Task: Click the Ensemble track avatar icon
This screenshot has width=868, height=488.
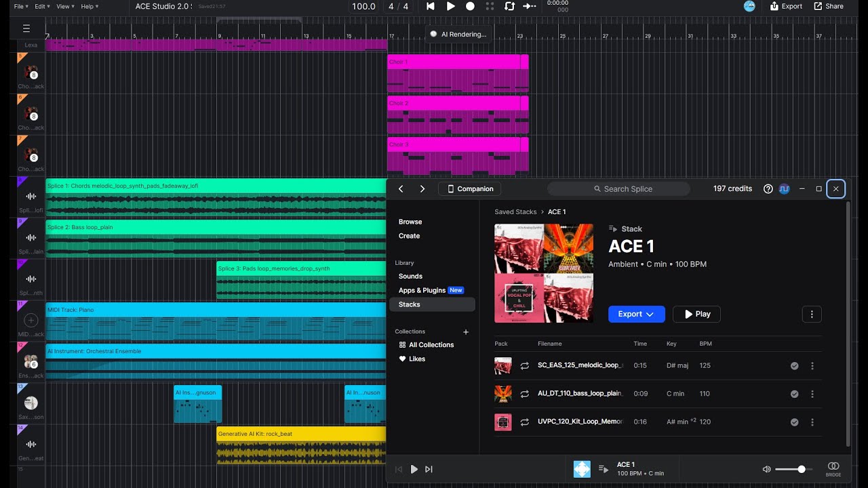Action: click(31, 361)
